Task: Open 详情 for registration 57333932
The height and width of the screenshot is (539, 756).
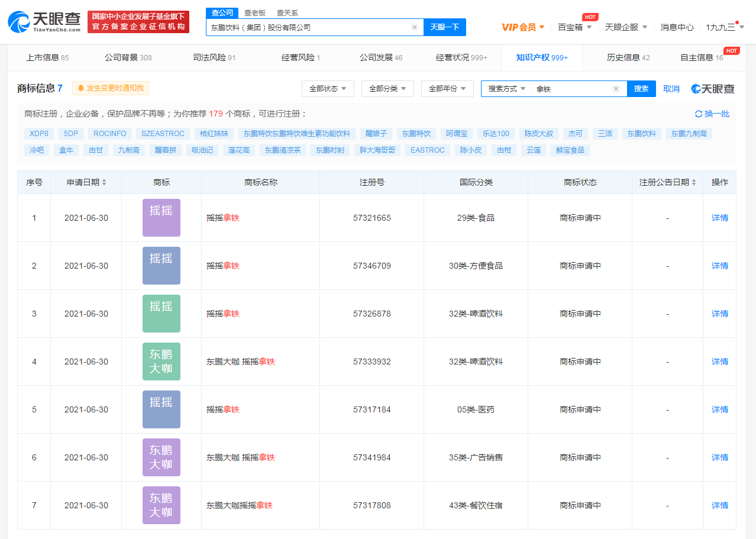Action: 720,362
